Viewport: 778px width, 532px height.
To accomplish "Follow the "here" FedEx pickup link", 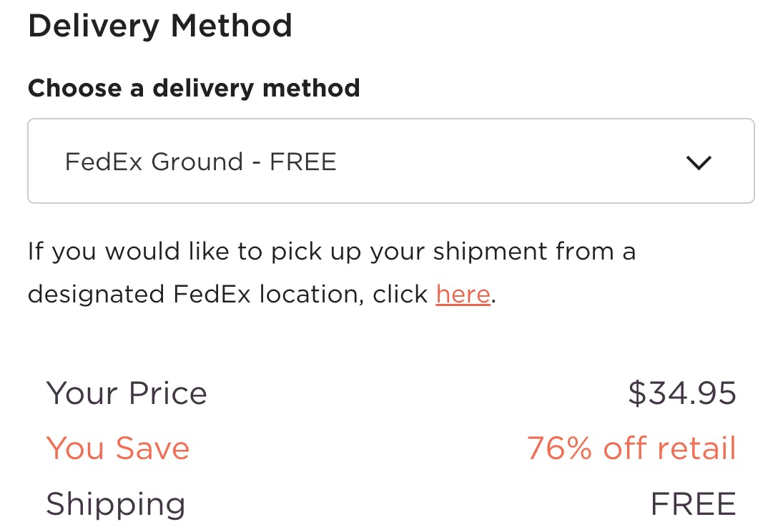I will click(x=463, y=294).
